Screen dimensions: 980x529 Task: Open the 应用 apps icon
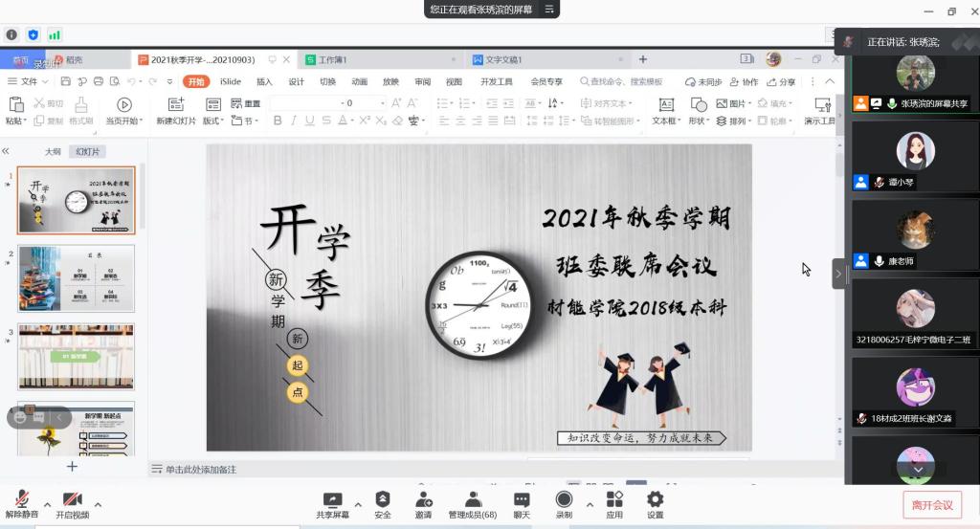click(614, 502)
